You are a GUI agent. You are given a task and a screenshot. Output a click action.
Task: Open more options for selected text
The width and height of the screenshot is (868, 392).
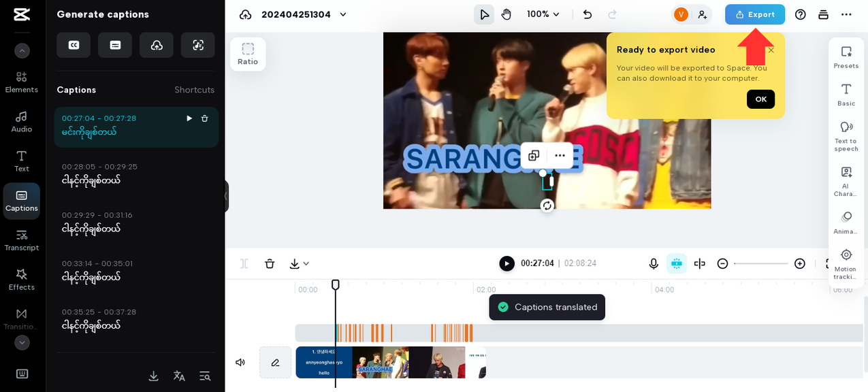coord(560,156)
